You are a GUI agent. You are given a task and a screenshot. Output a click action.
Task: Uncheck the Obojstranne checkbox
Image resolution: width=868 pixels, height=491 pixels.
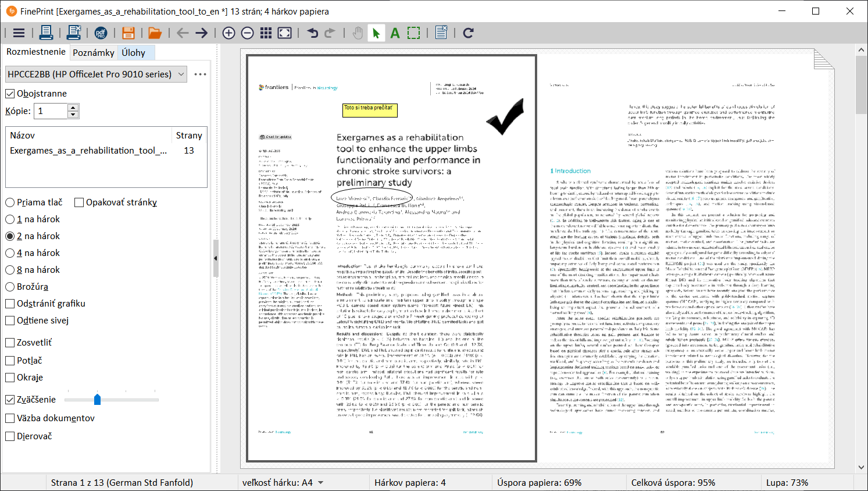[x=10, y=94]
